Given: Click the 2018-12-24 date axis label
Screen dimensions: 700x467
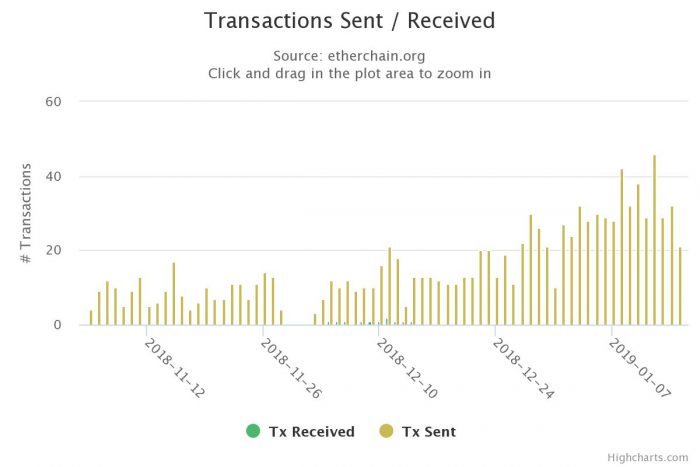Looking at the screenshot, I should tap(523, 368).
